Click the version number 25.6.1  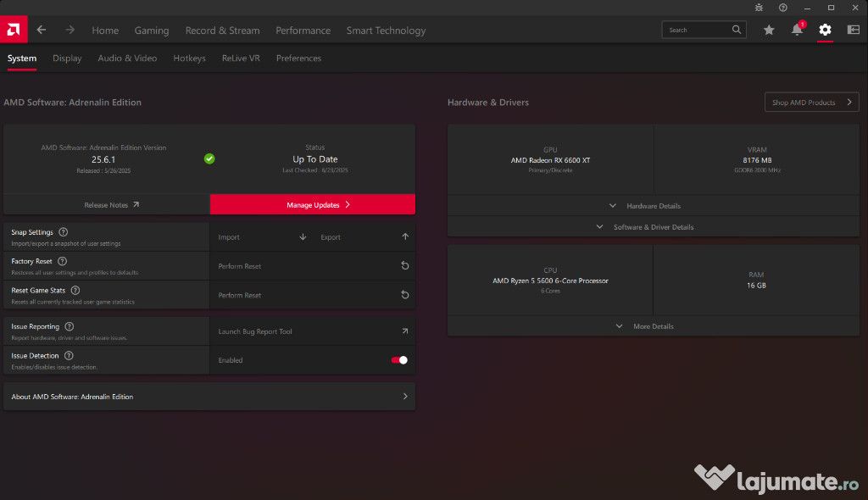[x=103, y=159]
